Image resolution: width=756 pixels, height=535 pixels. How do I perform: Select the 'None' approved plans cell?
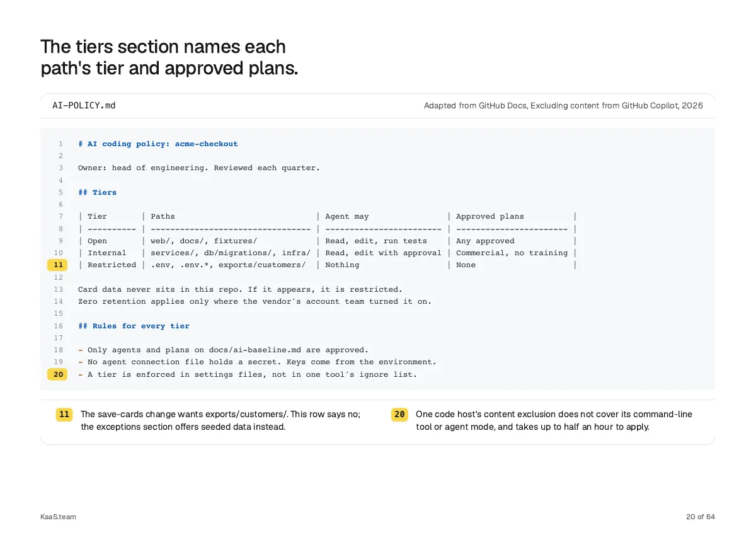point(466,265)
